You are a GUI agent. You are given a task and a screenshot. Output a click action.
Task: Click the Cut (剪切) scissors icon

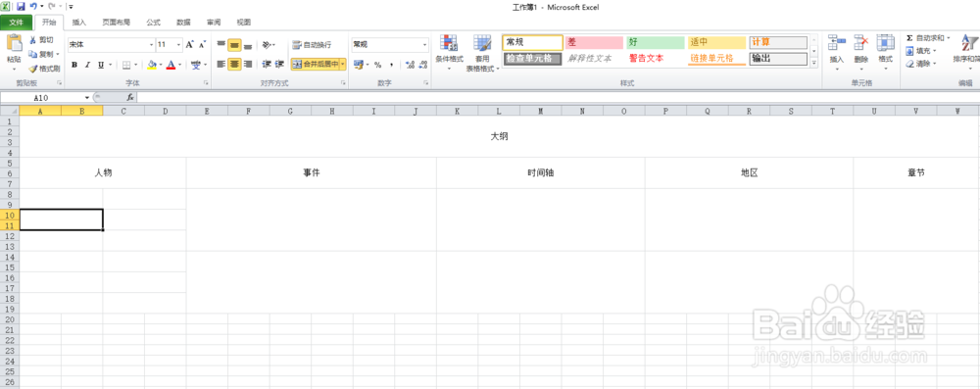[x=33, y=40]
